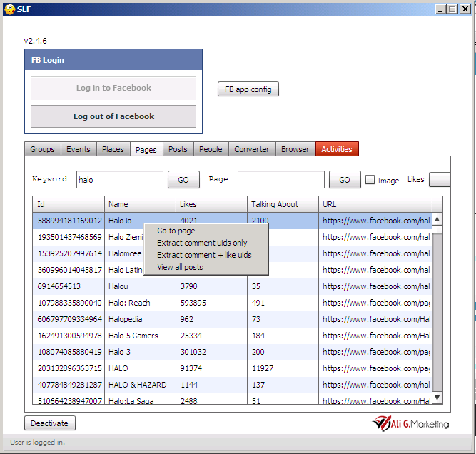
Task: Open the People tab
Action: pyautogui.click(x=211, y=149)
